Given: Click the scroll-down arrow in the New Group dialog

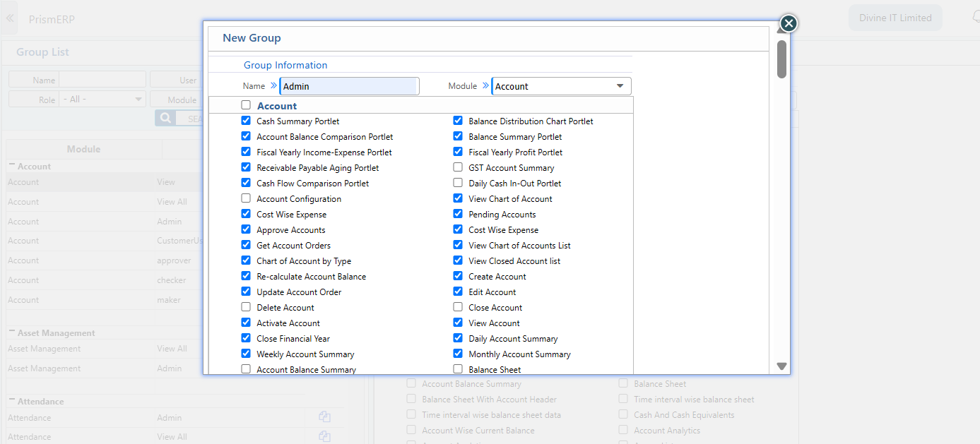Looking at the screenshot, I should click(x=781, y=366).
